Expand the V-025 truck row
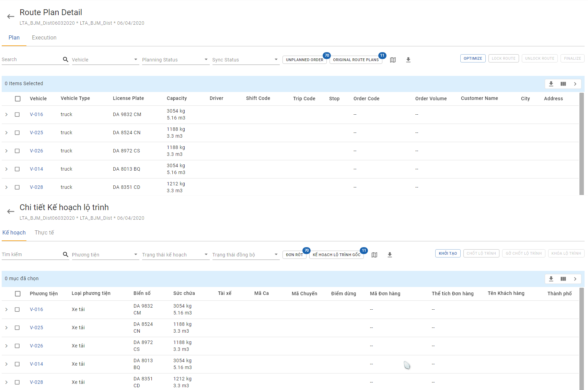Viewport: 588px width, 390px height. coord(6,133)
